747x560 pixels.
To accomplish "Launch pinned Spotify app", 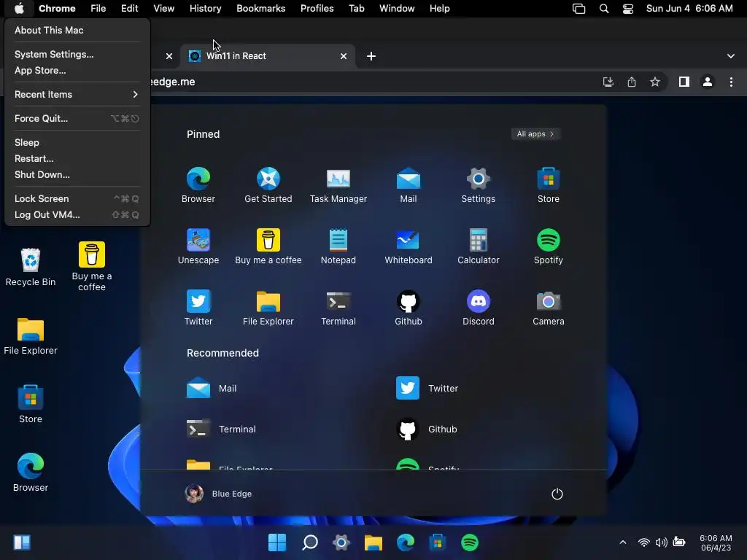I will click(x=549, y=246).
